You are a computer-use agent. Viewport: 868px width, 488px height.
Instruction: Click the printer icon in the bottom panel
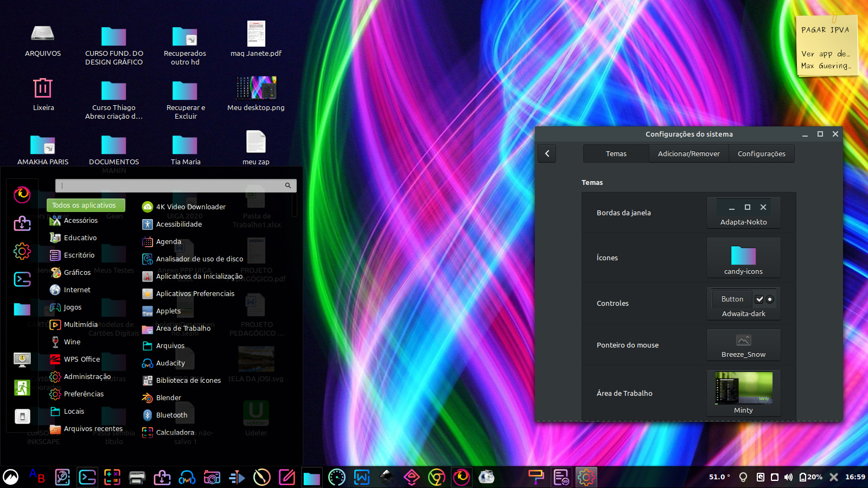[x=137, y=477]
